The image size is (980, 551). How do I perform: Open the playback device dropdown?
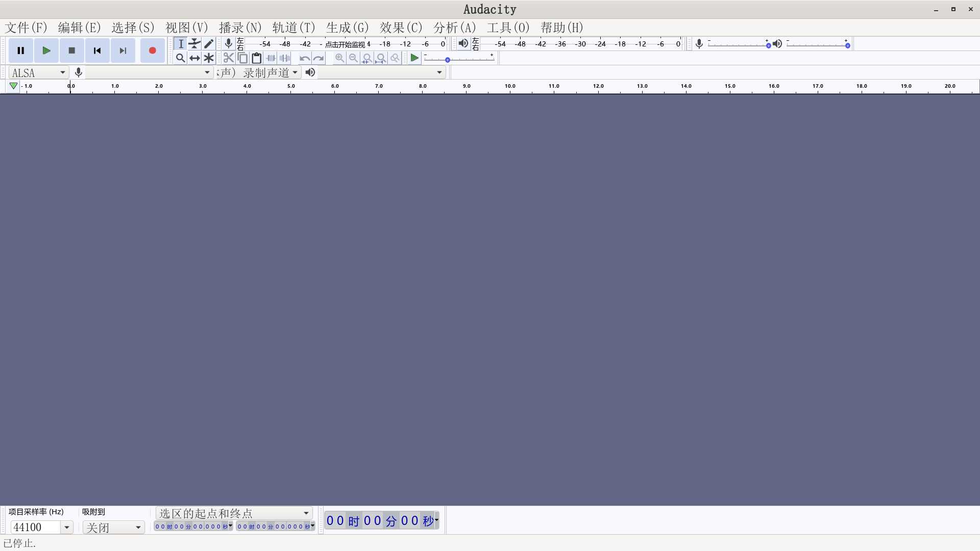point(381,72)
